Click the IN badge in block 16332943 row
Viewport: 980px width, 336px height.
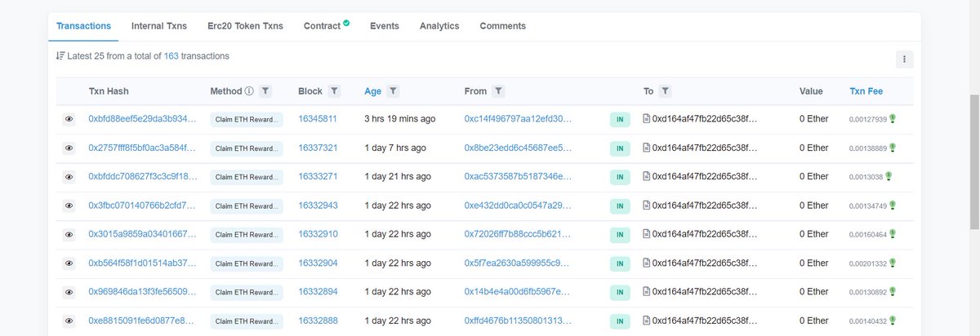pyautogui.click(x=620, y=206)
